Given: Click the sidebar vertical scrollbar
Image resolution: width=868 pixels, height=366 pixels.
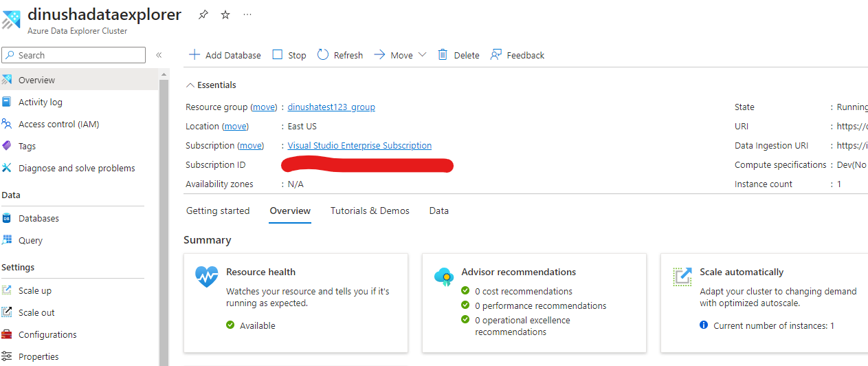Looking at the screenshot, I should pyautogui.click(x=164, y=222).
